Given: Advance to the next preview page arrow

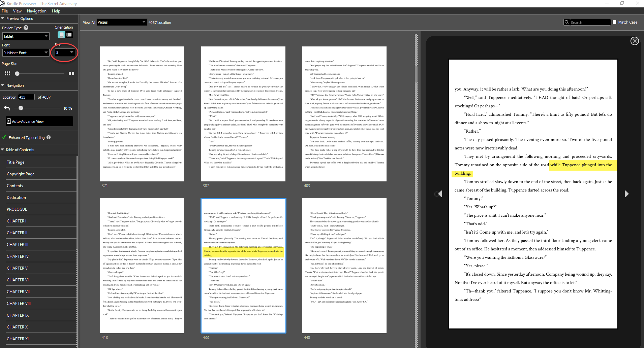Looking at the screenshot, I should pos(626,194).
